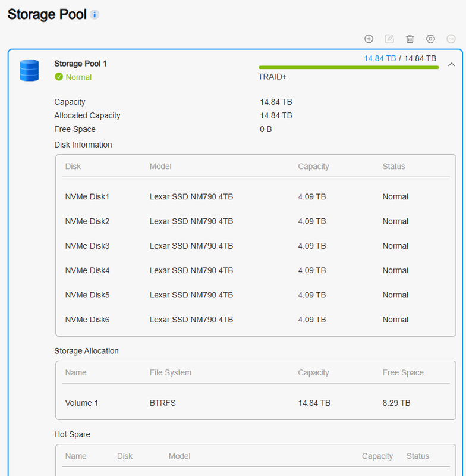Select the NVMe Disk6 row

coord(256,320)
